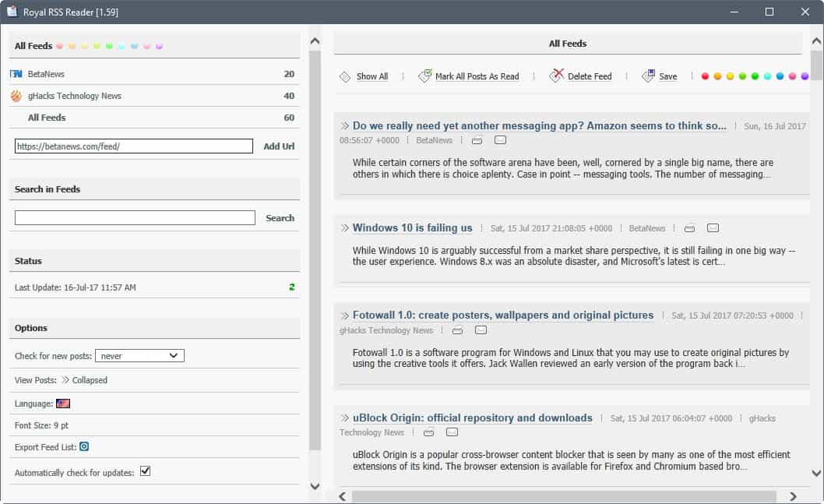The image size is (824, 504).
Task: Click the Status section header
Action: click(x=154, y=261)
